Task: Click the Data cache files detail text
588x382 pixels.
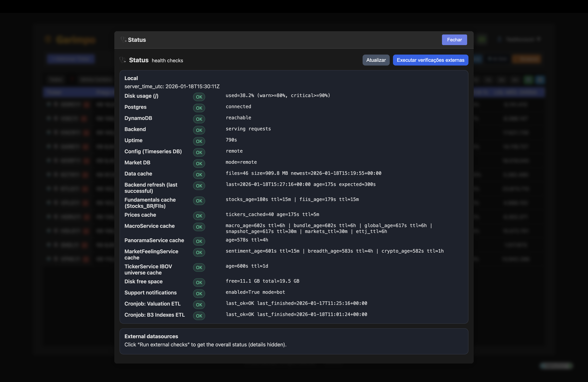Action: (x=303, y=173)
